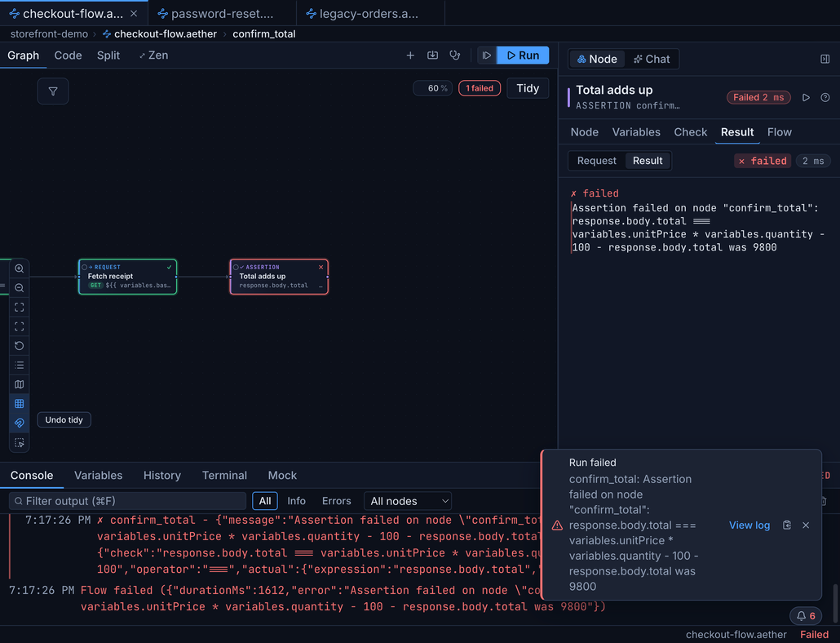This screenshot has height=643, width=840.
Task: Open the Flow tab in node panel
Action: tap(779, 132)
